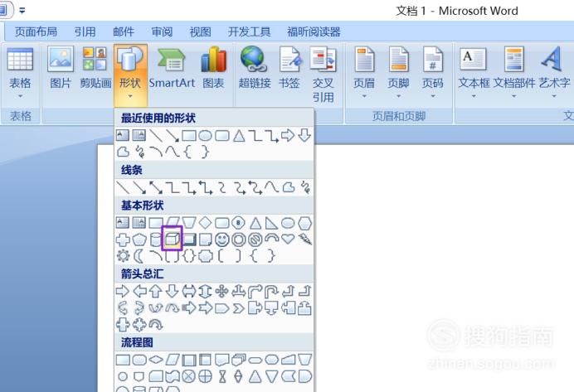Viewport: 574px width, 392px height.
Task: Open the Quick Access Toolbar customize arrow
Action: (x=22, y=11)
